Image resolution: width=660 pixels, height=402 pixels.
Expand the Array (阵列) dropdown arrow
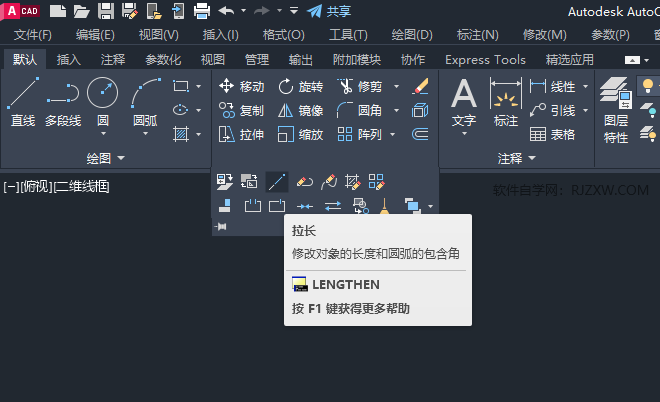tap(393, 135)
